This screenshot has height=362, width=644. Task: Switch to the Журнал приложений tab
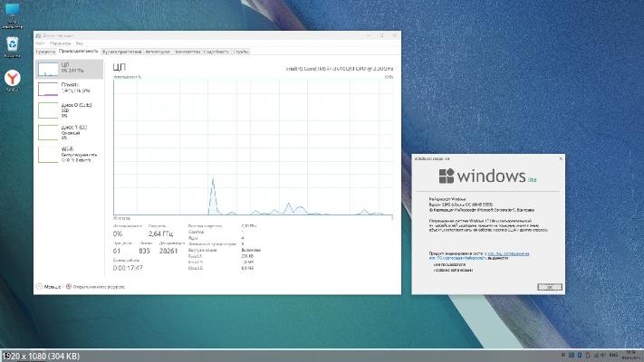point(122,52)
